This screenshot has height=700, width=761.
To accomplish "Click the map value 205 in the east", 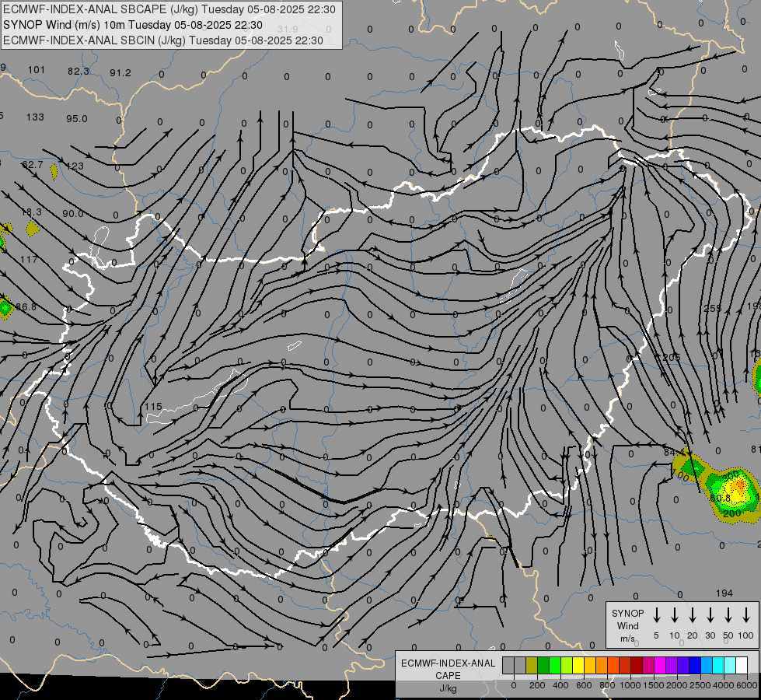I will pos(671,358).
